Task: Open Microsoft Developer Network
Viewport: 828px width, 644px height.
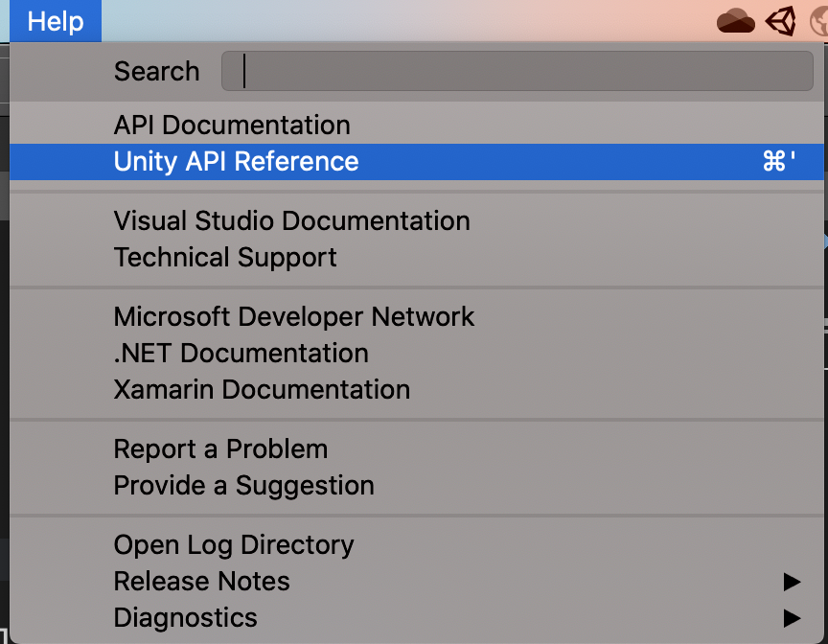Action: [294, 317]
